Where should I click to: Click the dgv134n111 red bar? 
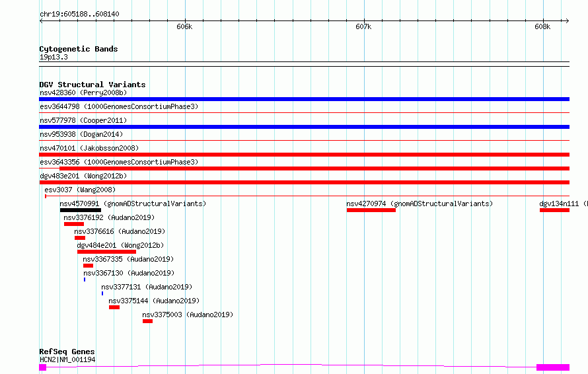point(554,210)
